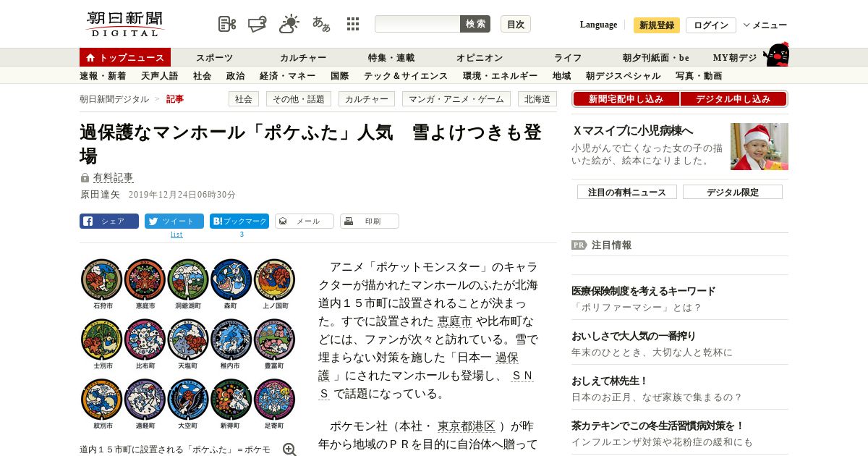Click the その他・話題 category tag
The height and width of the screenshot is (456, 868).
(299, 99)
